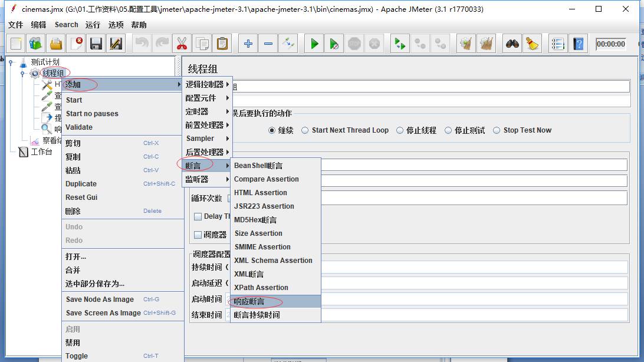
Task: Click the grey Stop toolbar icon
Action: 354,44
